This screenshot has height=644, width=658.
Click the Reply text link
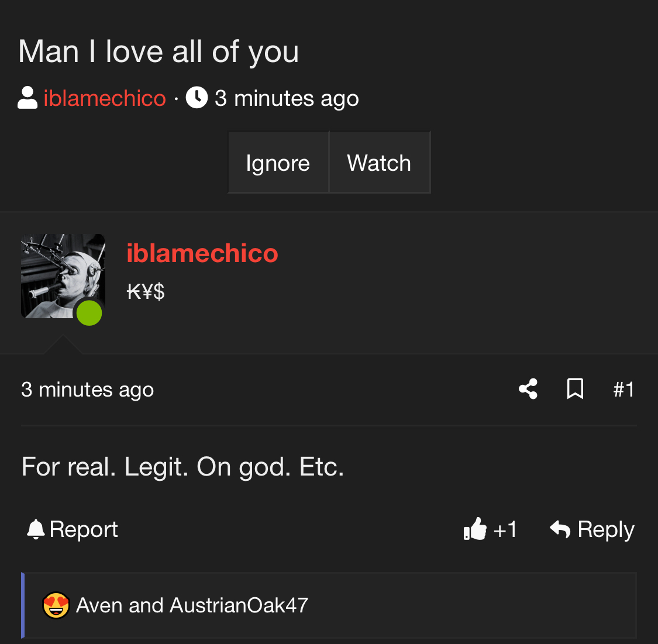coord(606,529)
